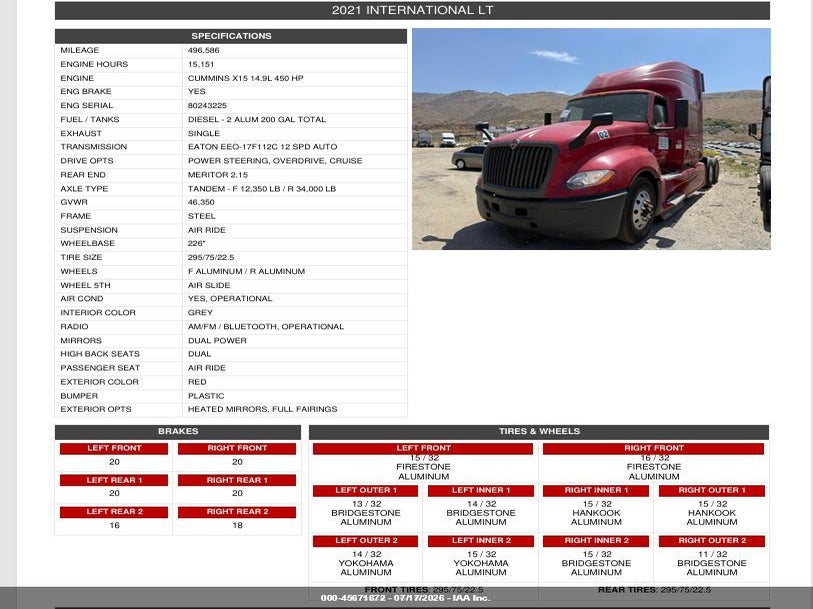
Task: Click the ENG BRAKE value YES
Action: pos(197,91)
